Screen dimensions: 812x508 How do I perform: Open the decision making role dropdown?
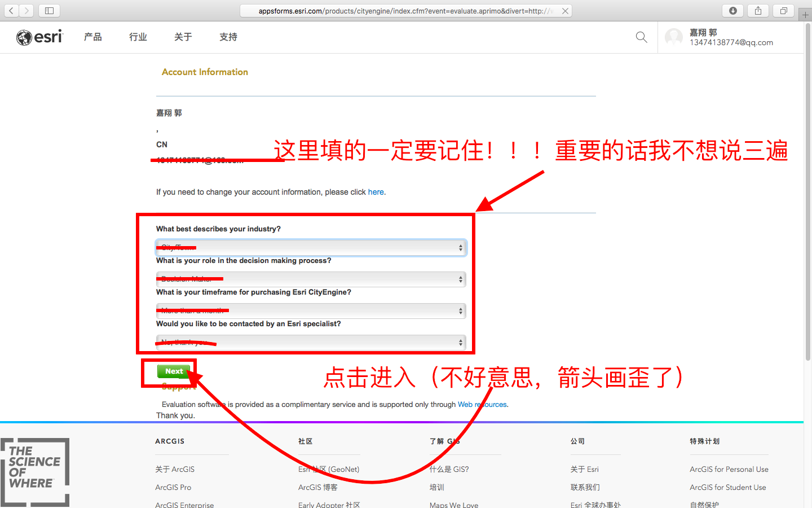pyautogui.click(x=311, y=279)
